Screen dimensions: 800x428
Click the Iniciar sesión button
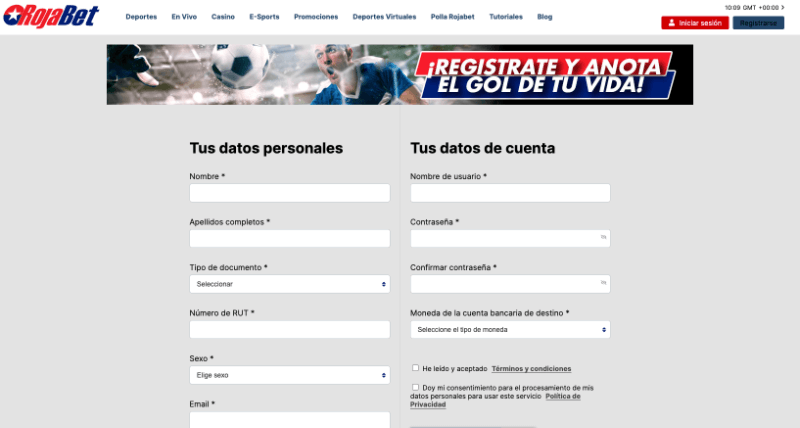[x=695, y=23]
